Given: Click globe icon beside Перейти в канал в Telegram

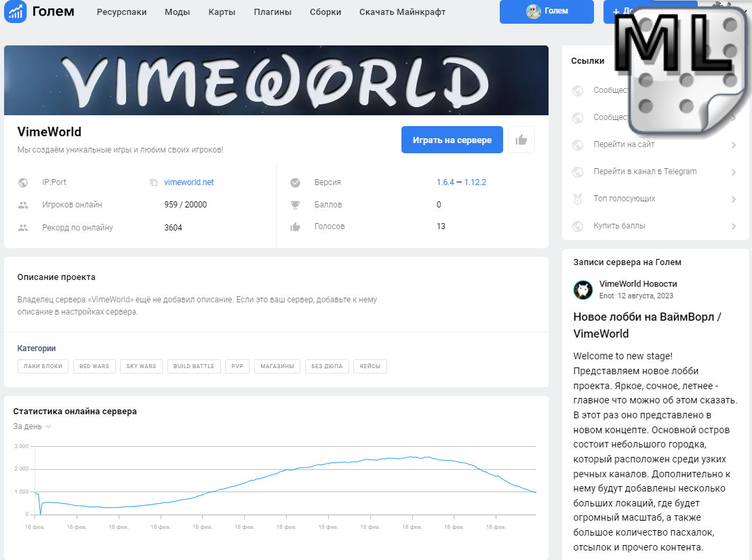Looking at the screenshot, I should [x=578, y=172].
